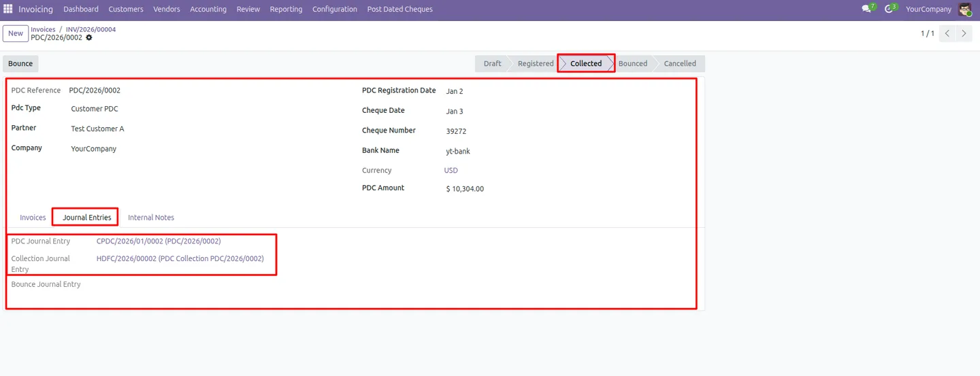Screen dimensions: 980x376
Task: Click the PDC Journal Entry label
Action: click(x=41, y=241)
